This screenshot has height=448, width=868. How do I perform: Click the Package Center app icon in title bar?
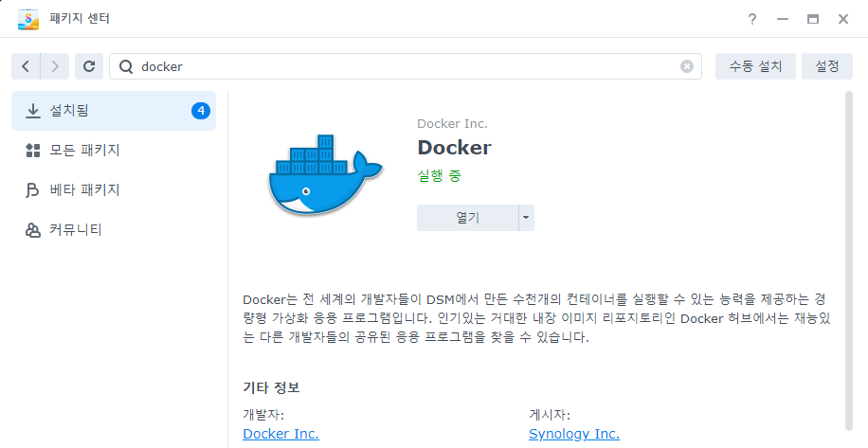tap(28, 19)
